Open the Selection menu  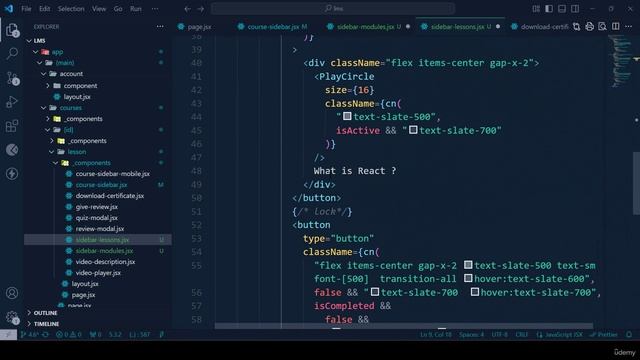pyautogui.click(x=71, y=9)
